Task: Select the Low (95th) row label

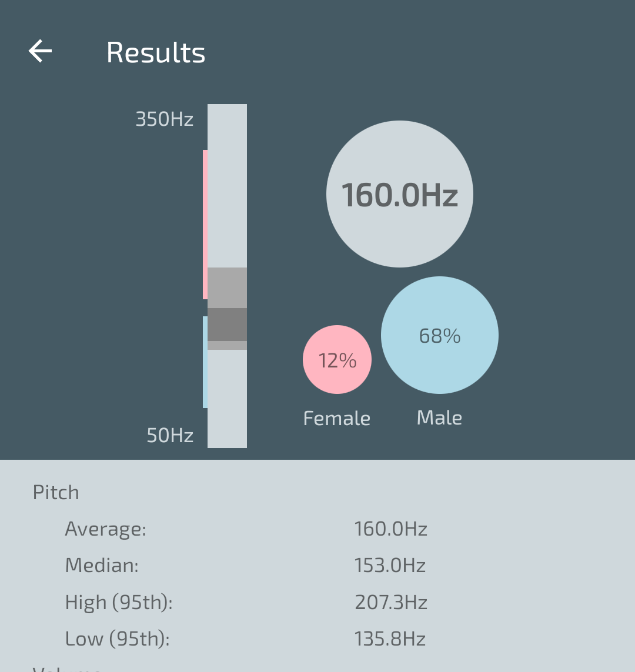Action: [x=118, y=639]
